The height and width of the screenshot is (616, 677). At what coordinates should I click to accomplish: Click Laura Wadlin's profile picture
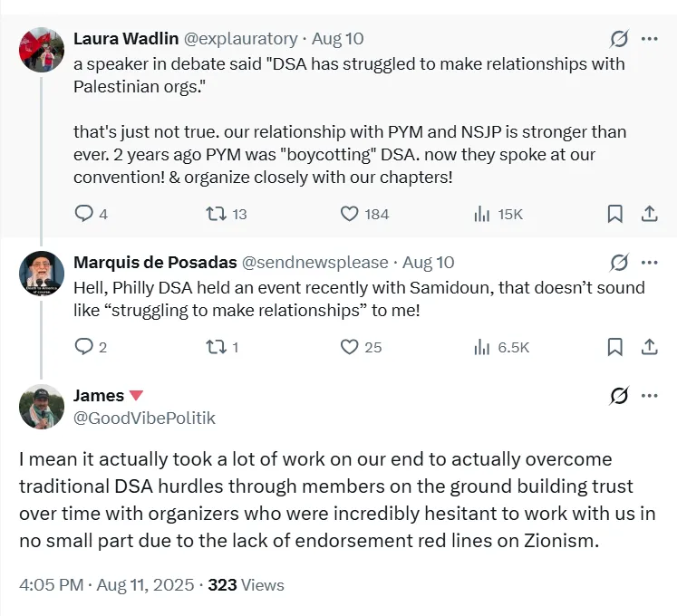point(41,49)
